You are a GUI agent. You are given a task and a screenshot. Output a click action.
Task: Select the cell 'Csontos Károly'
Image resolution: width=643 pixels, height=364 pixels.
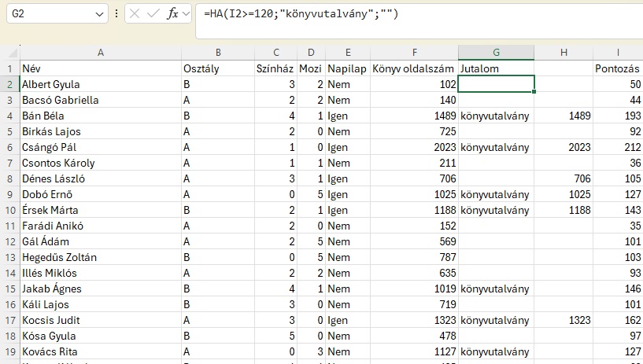[101, 163]
